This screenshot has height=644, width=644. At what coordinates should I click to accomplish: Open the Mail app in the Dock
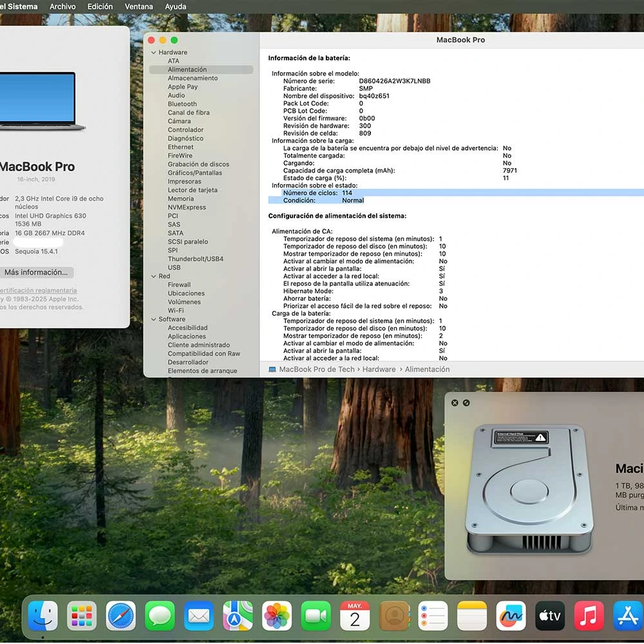pyautogui.click(x=199, y=616)
